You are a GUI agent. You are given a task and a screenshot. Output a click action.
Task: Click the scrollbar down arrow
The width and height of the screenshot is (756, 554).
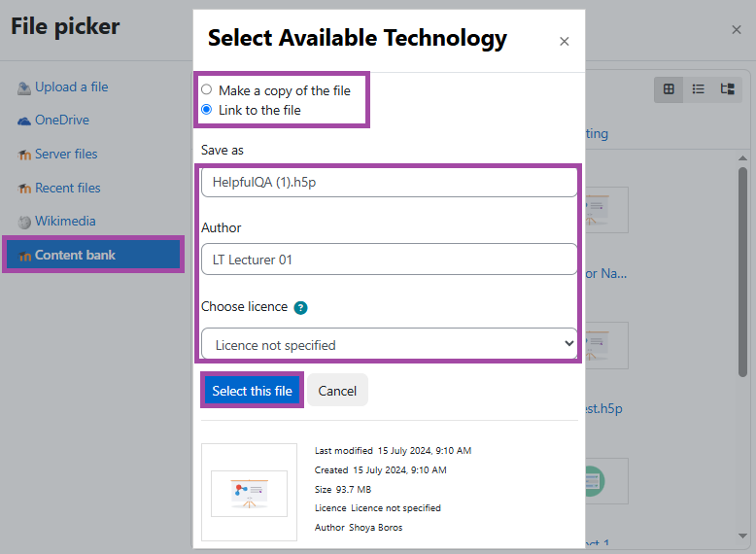[x=743, y=536]
